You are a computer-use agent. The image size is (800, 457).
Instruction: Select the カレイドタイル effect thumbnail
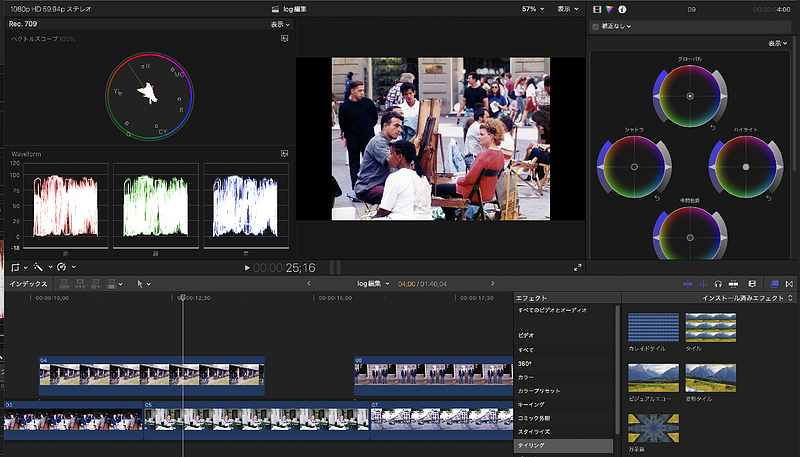(651, 327)
